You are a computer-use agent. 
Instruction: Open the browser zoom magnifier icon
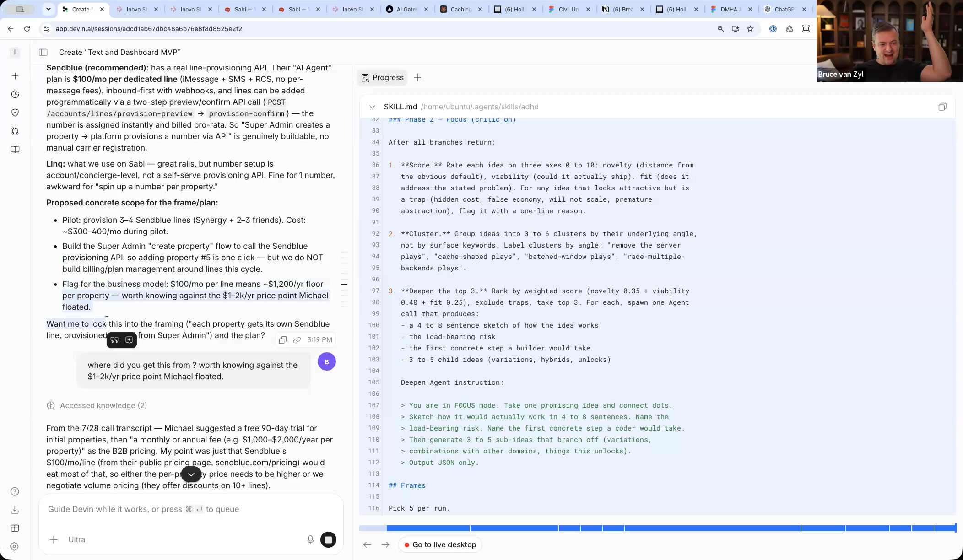click(720, 29)
